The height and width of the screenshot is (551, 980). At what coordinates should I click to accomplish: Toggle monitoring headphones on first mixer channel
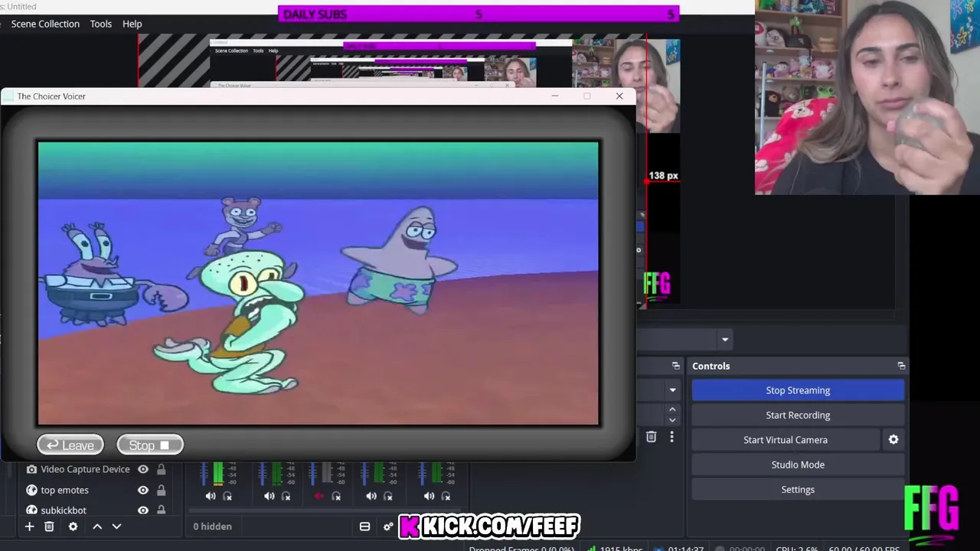click(x=227, y=496)
